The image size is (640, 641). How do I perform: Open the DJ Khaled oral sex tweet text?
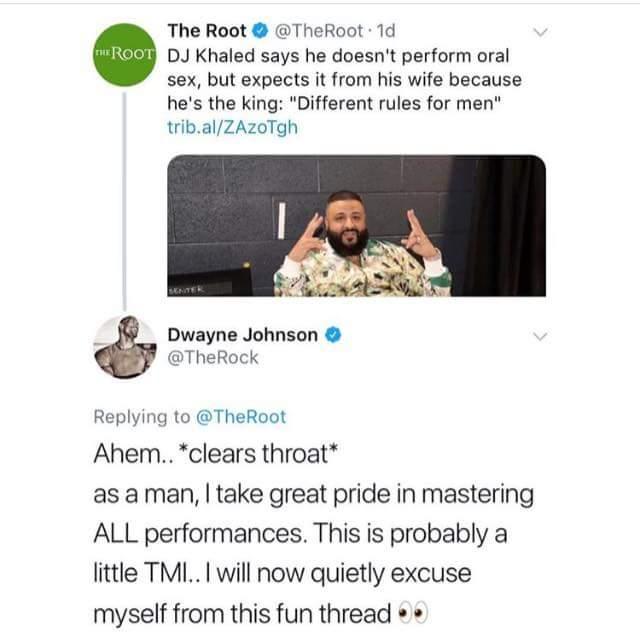point(345,80)
